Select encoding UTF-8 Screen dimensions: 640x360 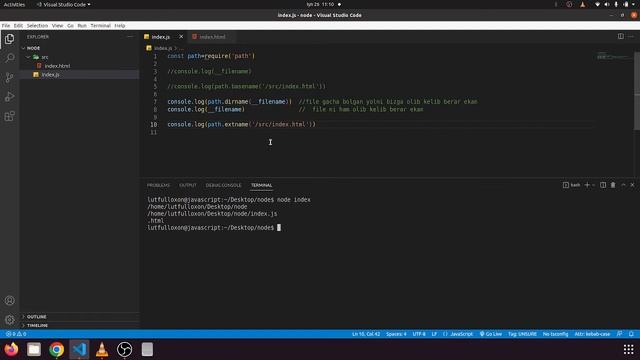tap(419, 334)
